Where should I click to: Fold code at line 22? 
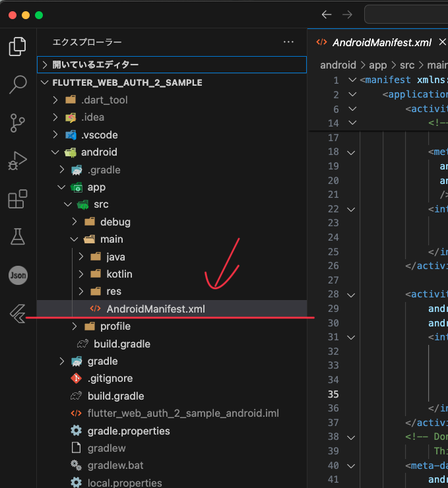point(351,210)
